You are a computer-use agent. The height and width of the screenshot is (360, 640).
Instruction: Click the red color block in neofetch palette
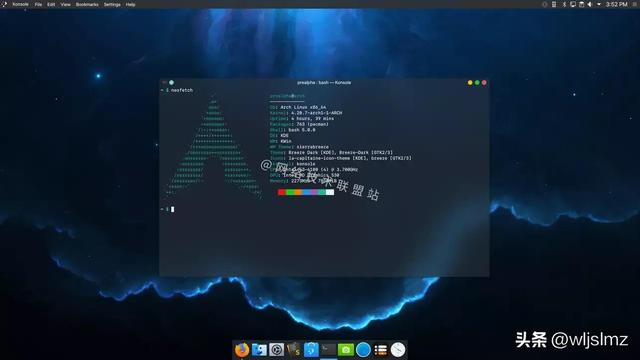[281, 192]
